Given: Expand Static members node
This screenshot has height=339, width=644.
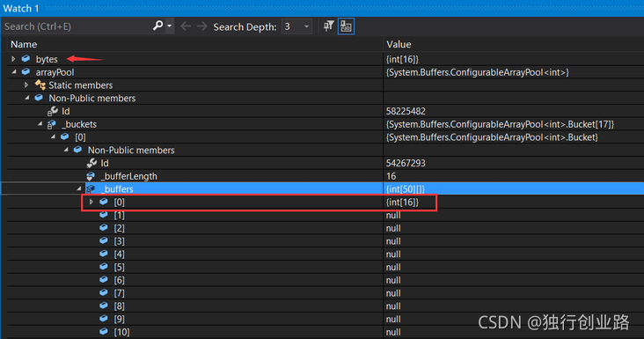Looking at the screenshot, I should (26, 85).
